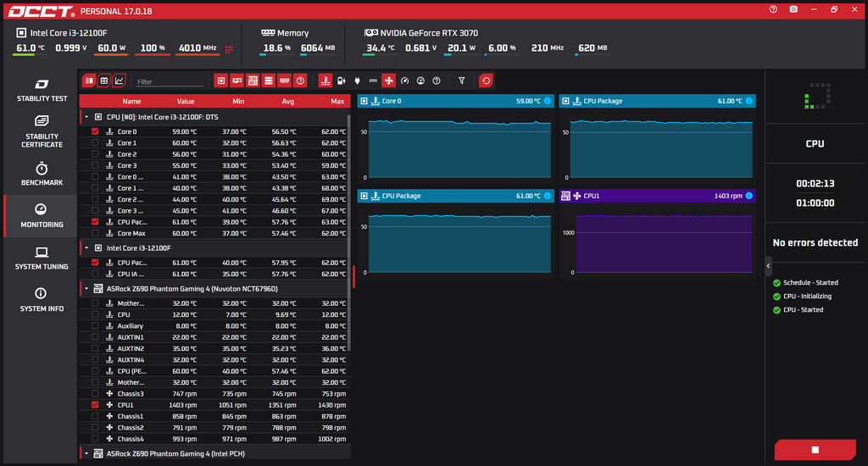Click the info icon on the Core 0 graph
Viewport: 868px width, 466px height.
tap(547, 101)
